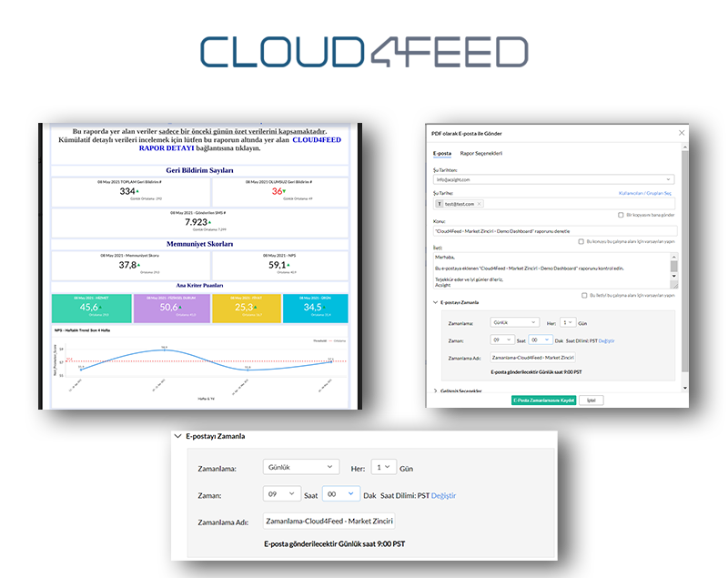Click the green trend arrow beside 7.923

[x=210, y=222]
